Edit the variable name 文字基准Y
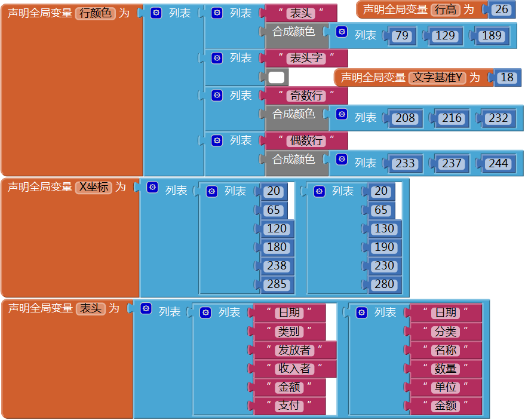This screenshot has height=420, width=525. pyautogui.click(x=437, y=78)
